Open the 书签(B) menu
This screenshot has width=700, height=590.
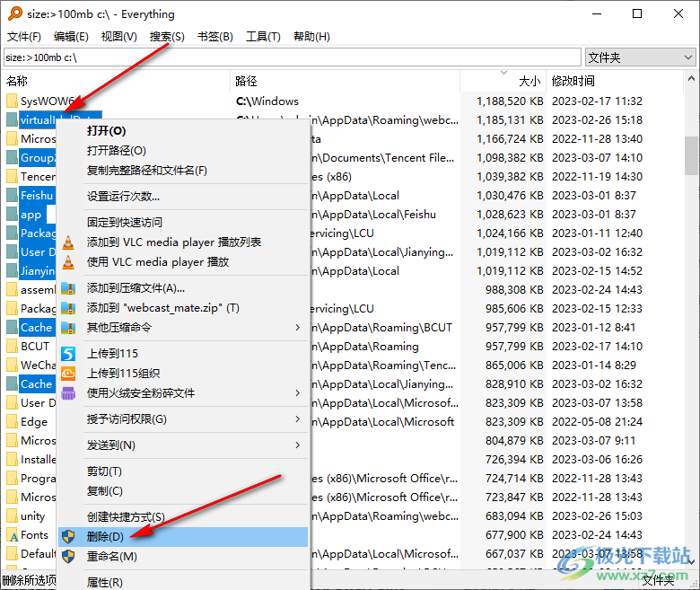pos(215,37)
